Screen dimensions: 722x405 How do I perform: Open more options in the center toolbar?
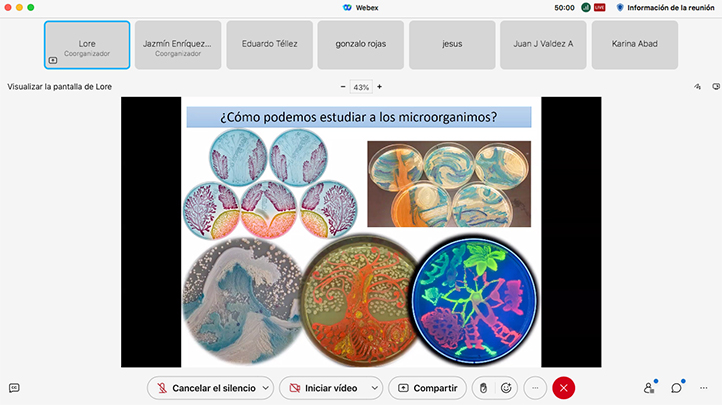[535, 388]
